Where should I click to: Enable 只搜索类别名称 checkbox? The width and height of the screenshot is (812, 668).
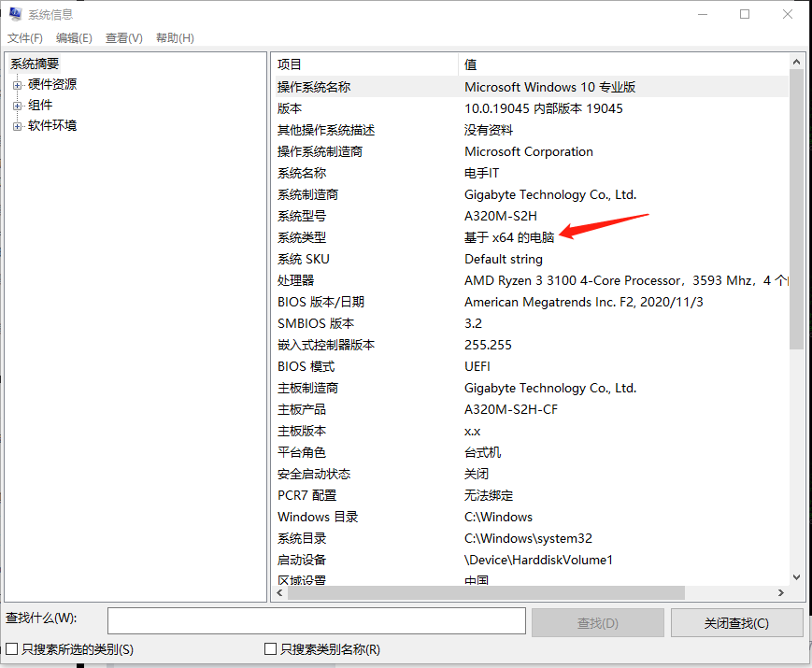click(x=269, y=648)
